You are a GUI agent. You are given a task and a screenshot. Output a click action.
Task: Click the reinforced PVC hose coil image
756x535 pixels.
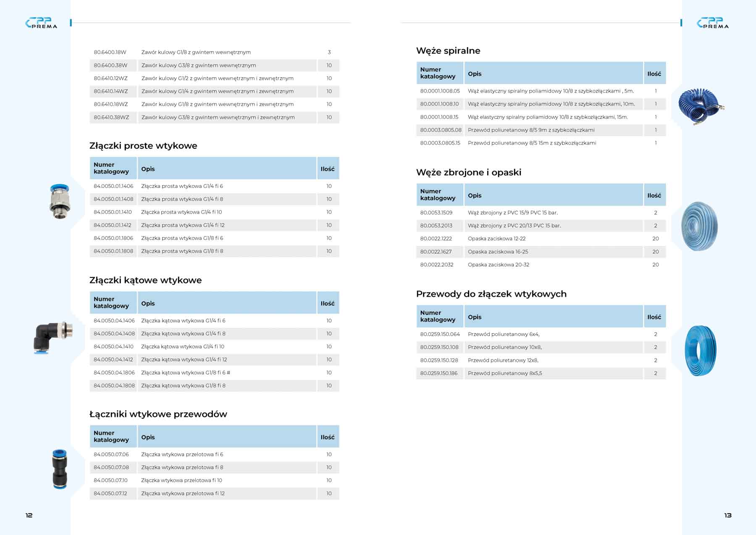coord(699,227)
